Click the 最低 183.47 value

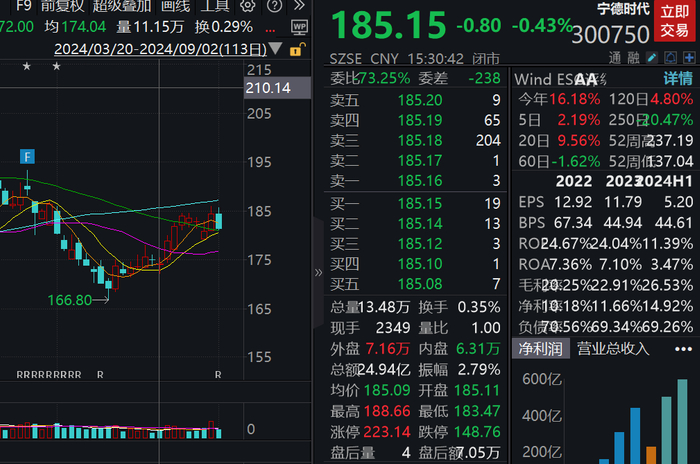point(477,411)
